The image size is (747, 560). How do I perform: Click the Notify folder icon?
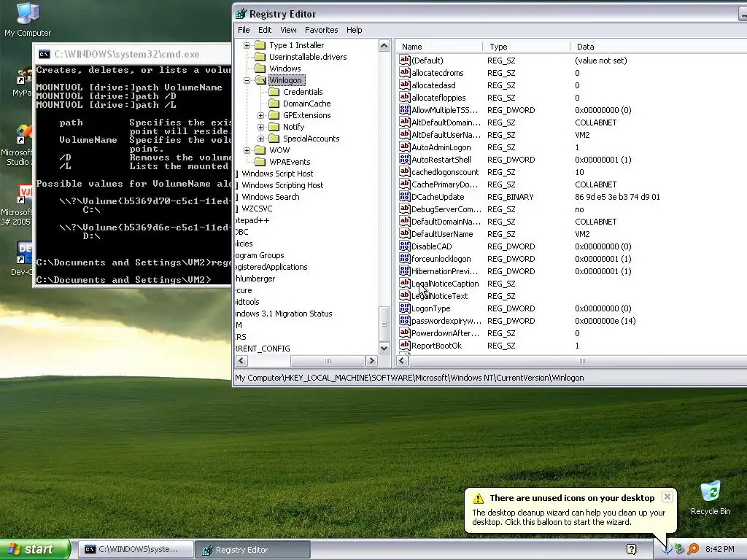274,127
